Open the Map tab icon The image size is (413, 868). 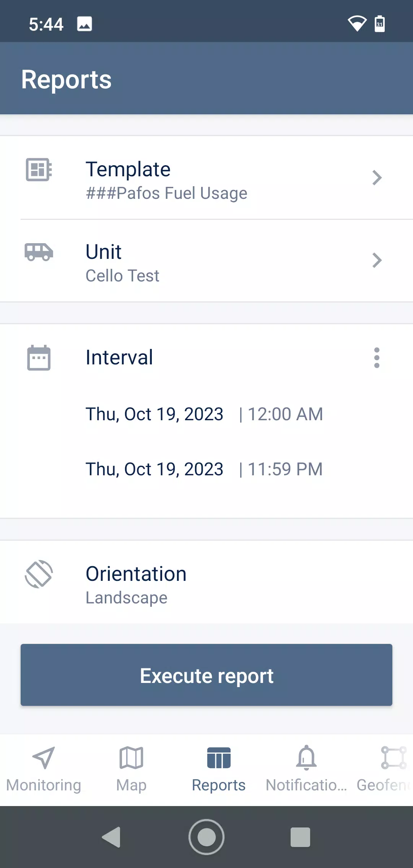pyautogui.click(x=131, y=757)
